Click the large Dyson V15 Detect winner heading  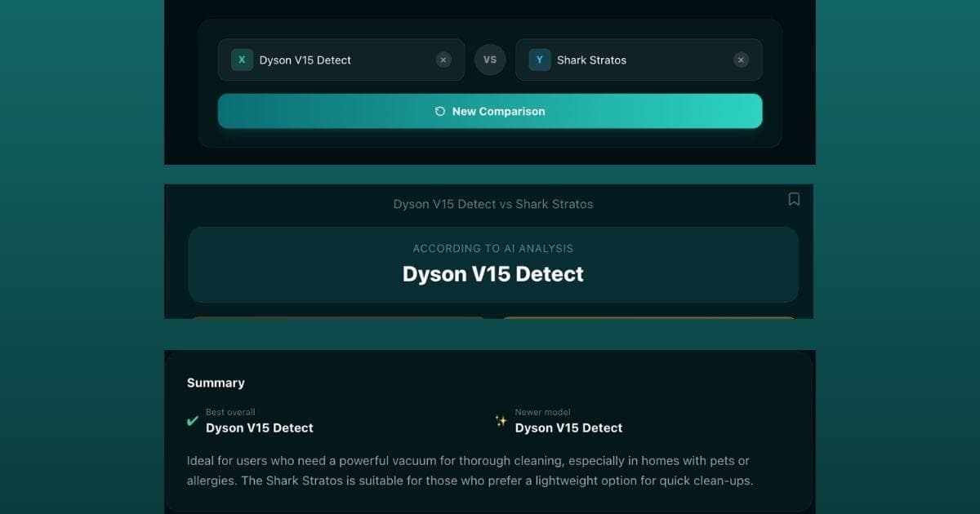[493, 274]
